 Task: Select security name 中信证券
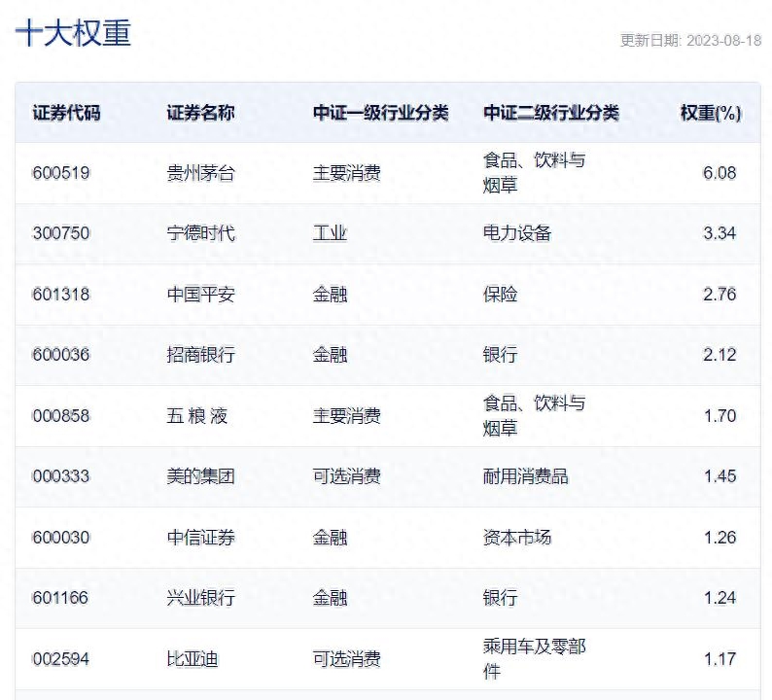point(200,537)
